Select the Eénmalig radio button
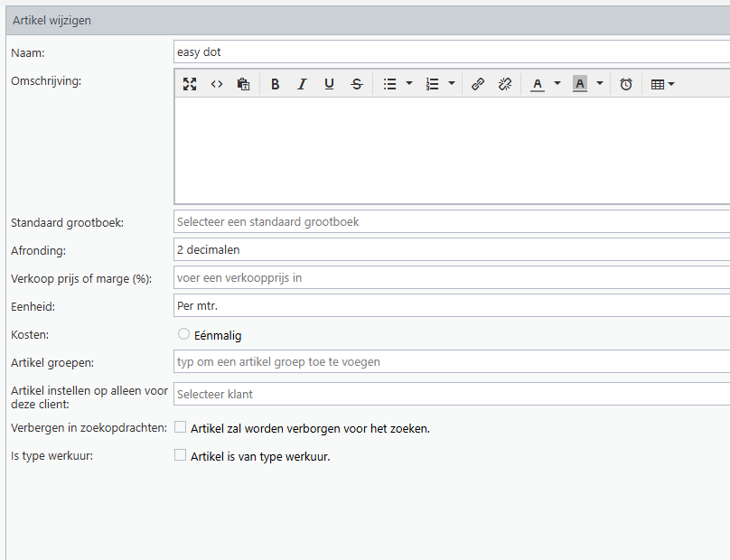 pos(184,334)
